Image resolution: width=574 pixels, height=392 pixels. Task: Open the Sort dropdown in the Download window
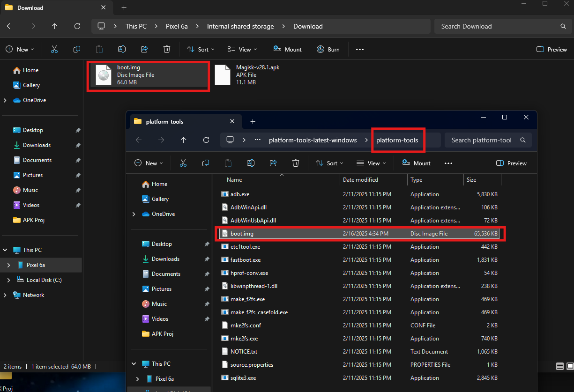tap(201, 49)
